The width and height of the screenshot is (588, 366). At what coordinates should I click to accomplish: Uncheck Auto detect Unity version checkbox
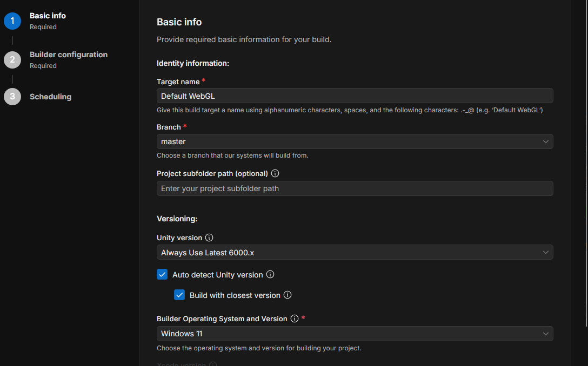162,274
